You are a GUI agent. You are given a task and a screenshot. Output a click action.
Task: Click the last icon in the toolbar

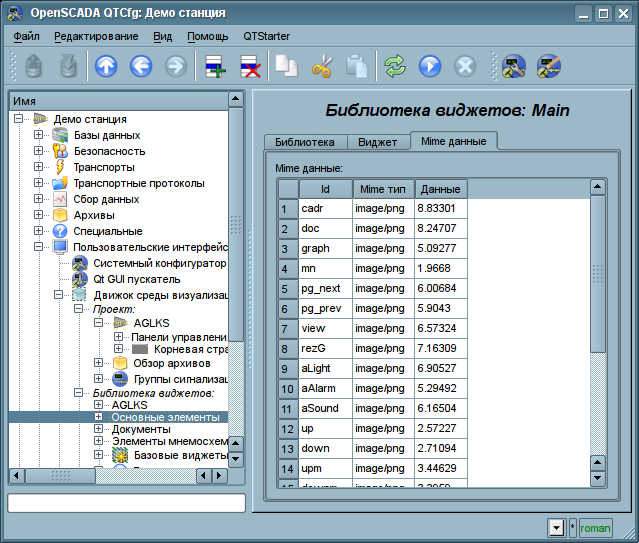(549, 66)
